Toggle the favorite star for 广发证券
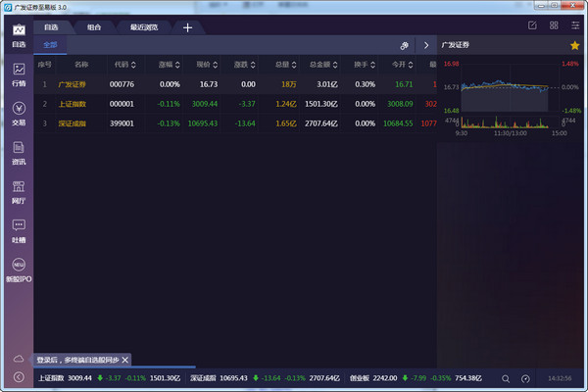 pyautogui.click(x=574, y=45)
